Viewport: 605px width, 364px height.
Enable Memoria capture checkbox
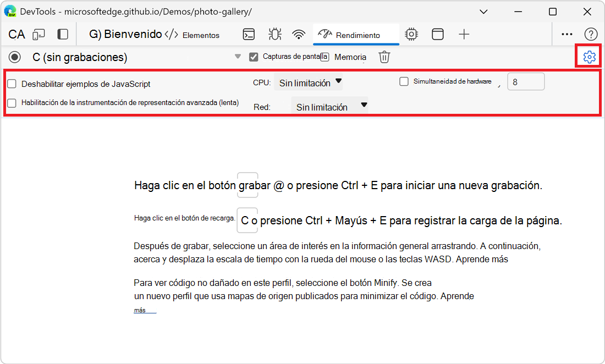click(x=326, y=56)
